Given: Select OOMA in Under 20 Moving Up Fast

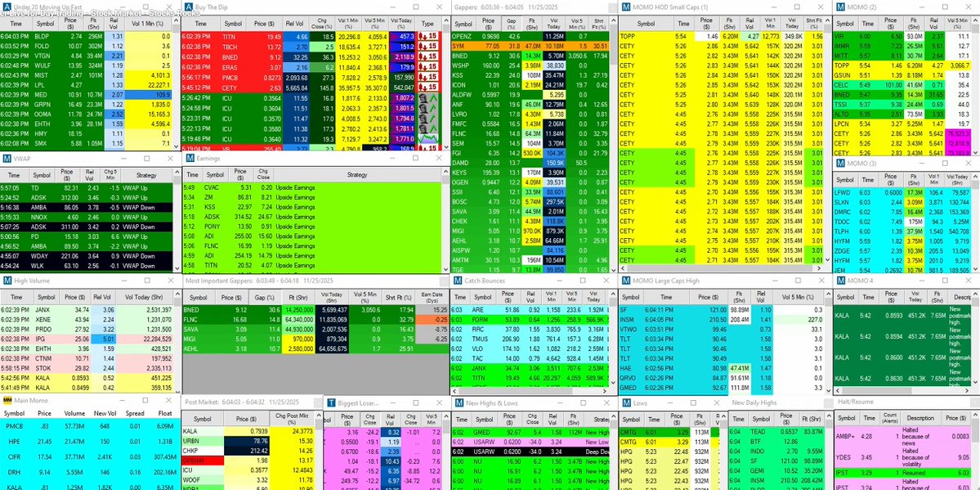Looking at the screenshot, I should [42, 115].
